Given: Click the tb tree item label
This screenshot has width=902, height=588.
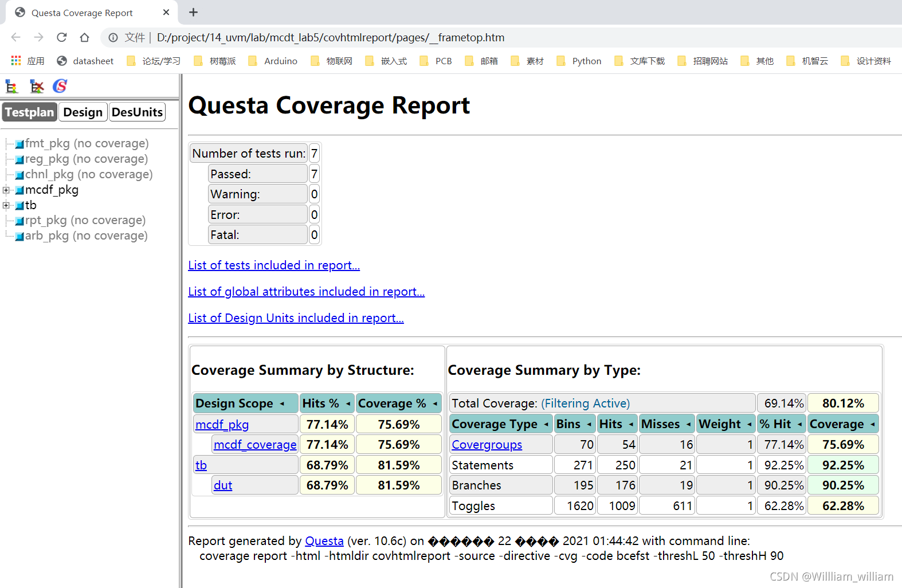Looking at the screenshot, I should [x=31, y=205].
